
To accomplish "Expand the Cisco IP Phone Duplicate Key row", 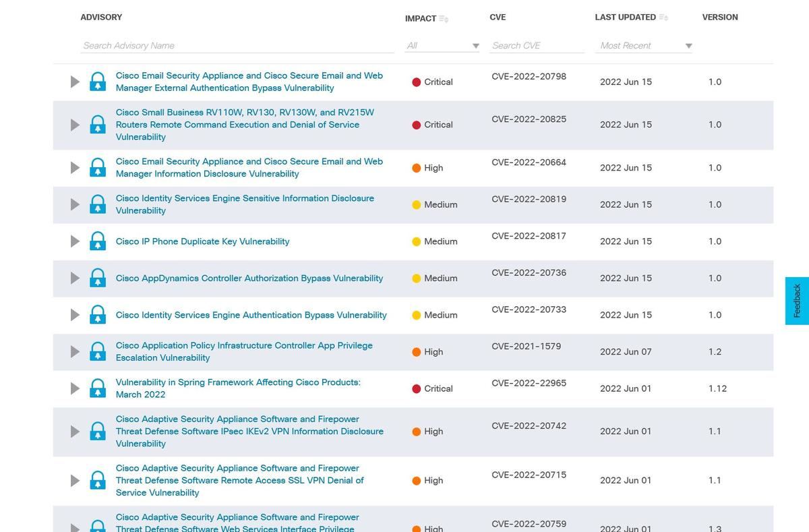I will [x=75, y=241].
